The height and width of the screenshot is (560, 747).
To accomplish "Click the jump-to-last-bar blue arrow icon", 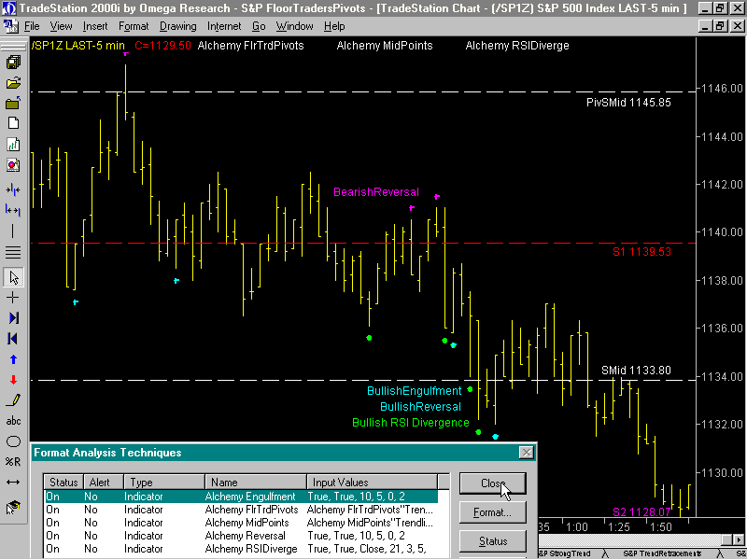I will click(13, 318).
